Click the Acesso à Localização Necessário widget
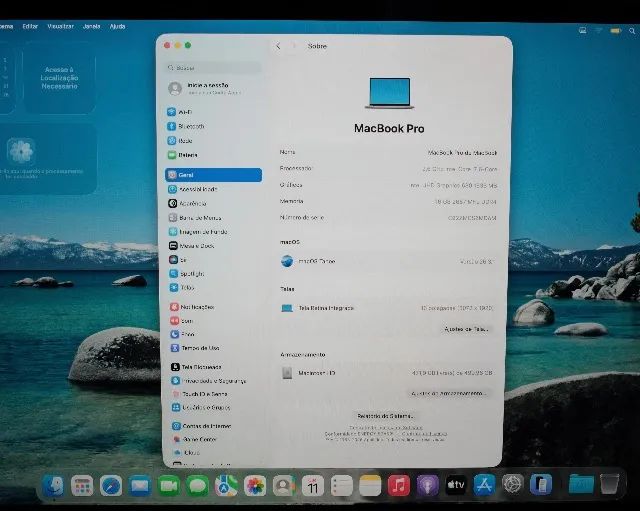The width and height of the screenshot is (640, 511). pos(60,78)
